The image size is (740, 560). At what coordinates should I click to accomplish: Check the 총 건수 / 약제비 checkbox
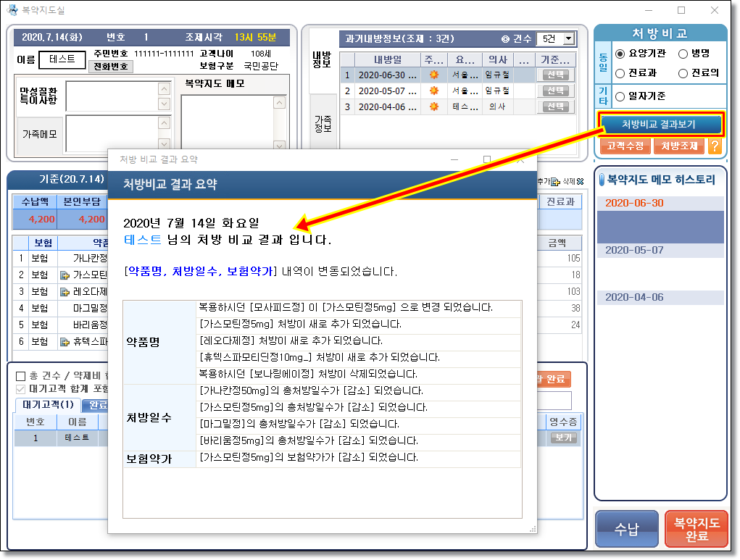click(x=20, y=376)
